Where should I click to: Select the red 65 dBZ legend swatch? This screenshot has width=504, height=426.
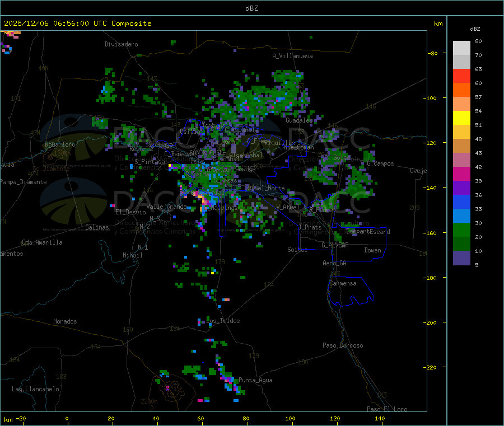461,76
